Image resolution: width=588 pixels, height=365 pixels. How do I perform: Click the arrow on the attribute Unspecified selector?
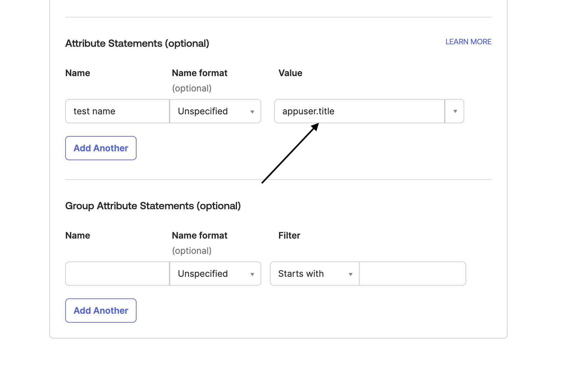click(x=252, y=112)
